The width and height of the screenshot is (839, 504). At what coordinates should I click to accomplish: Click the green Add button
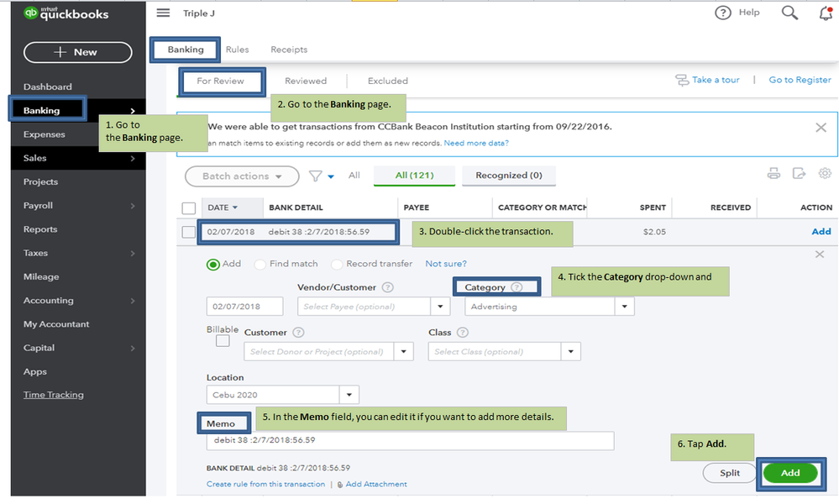[x=789, y=473]
